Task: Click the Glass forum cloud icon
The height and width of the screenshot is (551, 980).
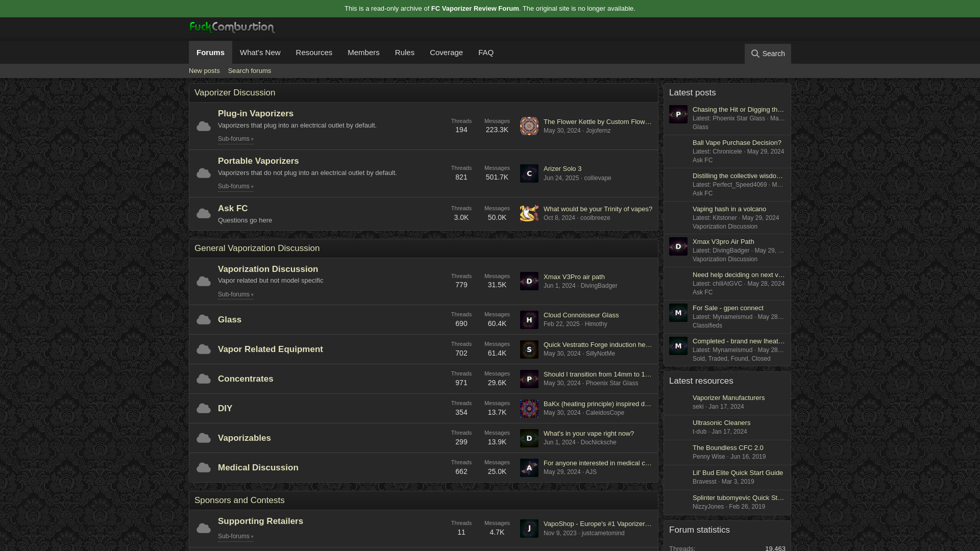Action: [204, 320]
